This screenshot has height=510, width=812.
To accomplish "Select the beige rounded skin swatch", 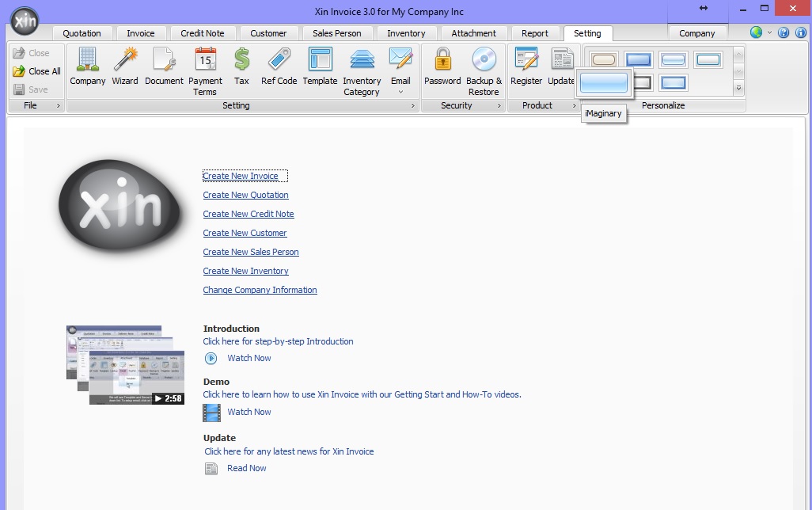I will (603, 59).
